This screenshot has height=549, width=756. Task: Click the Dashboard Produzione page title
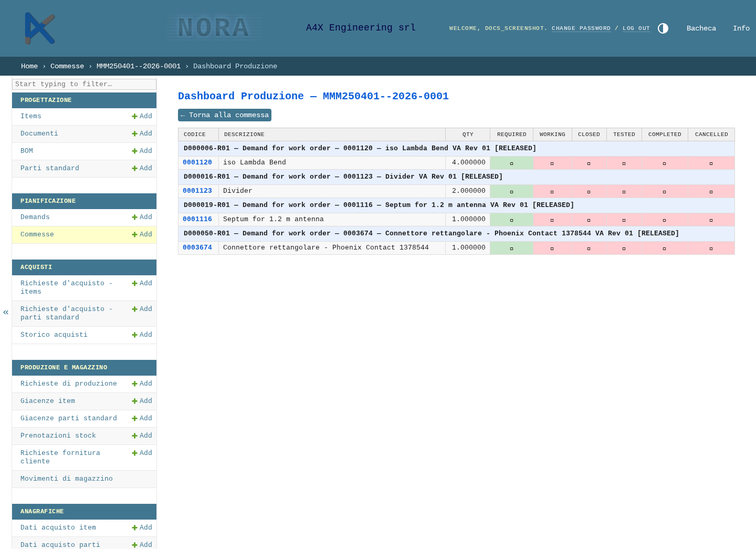point(313,96)
